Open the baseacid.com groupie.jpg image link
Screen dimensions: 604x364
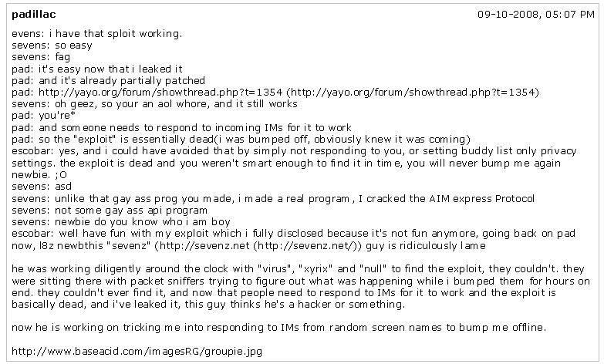click(138, 351)
